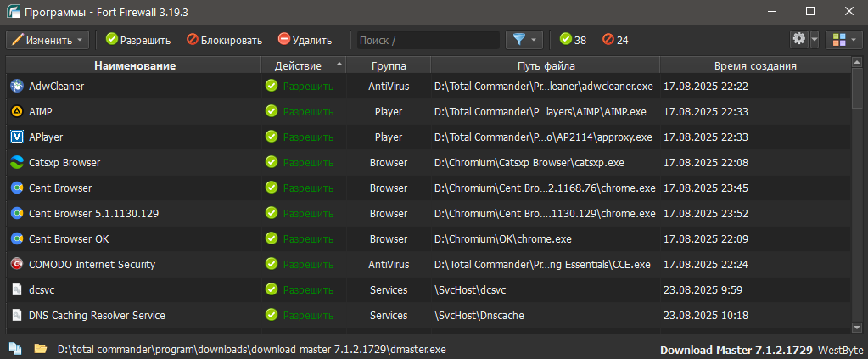Click the Browser group cell for Catsxp Browser
The height and width of the screenshot is (359, 868).
point(389,162)
